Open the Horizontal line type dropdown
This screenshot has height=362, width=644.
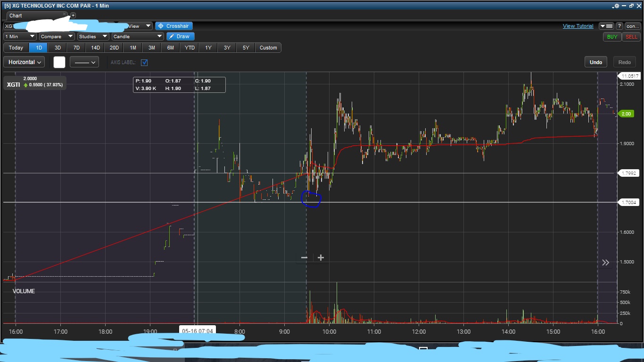pyautogui.click(x=25, y=62)
